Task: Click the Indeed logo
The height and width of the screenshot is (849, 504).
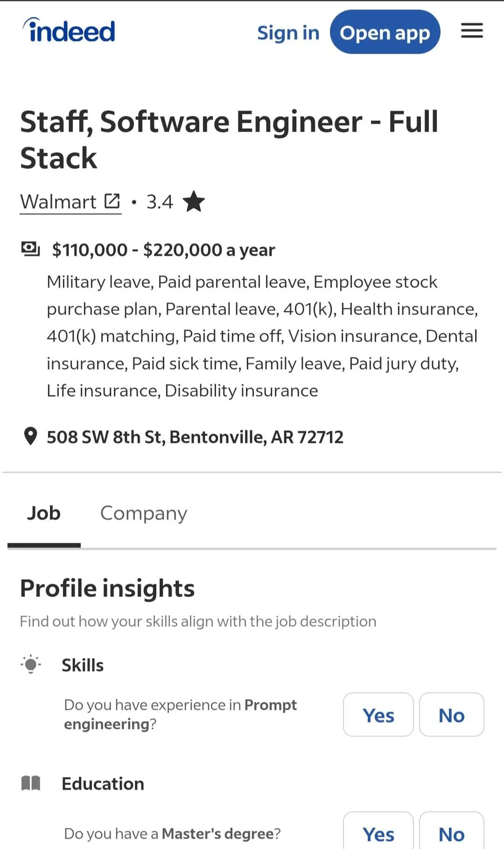Action: point(69,31)
